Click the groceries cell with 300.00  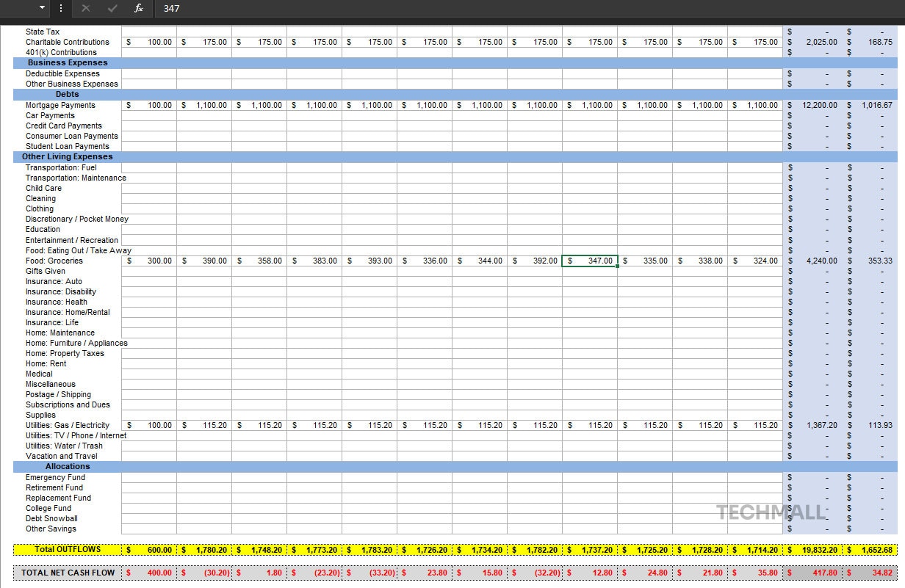149,261
